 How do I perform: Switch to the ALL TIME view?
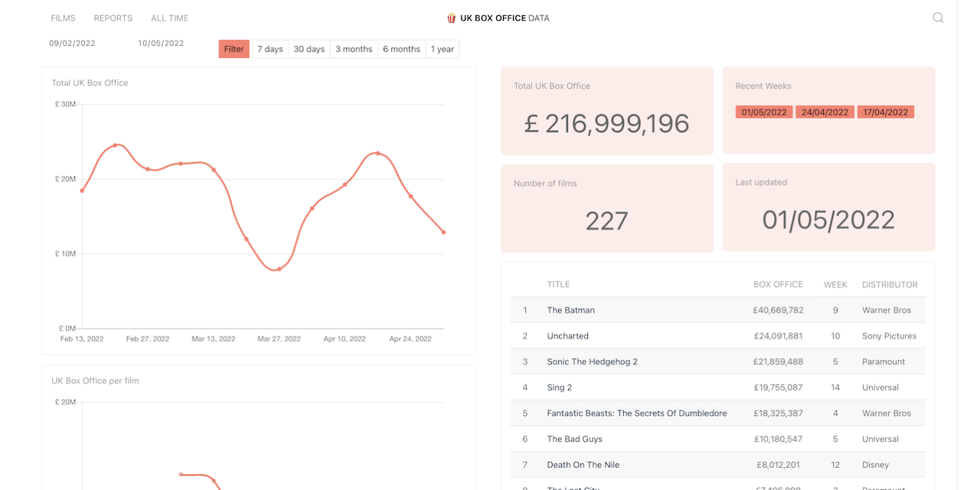tap(168, 18)
